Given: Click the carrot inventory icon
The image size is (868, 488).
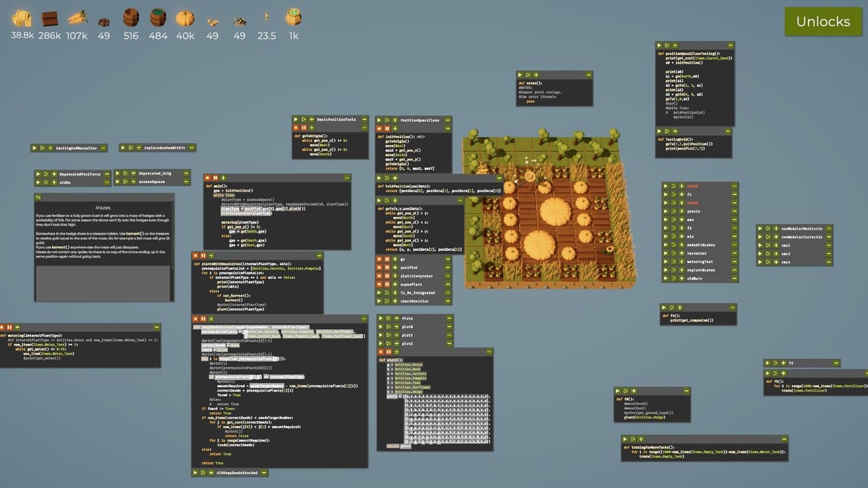Looking at the screenshot, I should 77,17.
